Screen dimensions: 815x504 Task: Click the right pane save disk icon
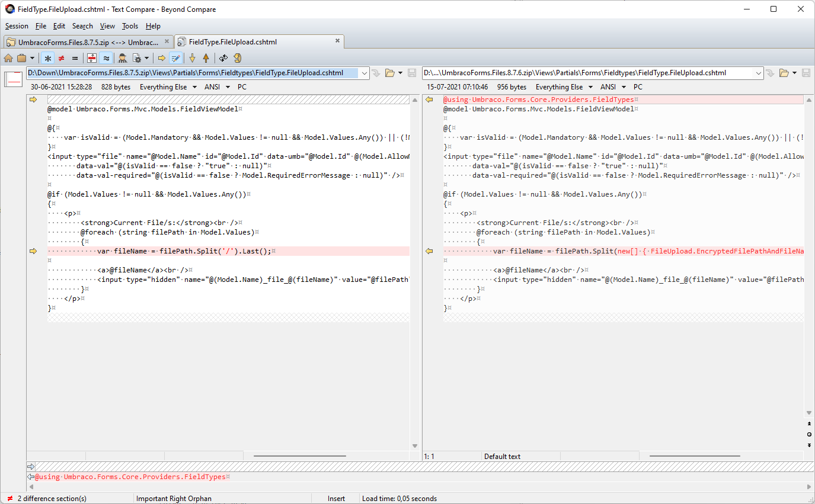pos(806,73)
